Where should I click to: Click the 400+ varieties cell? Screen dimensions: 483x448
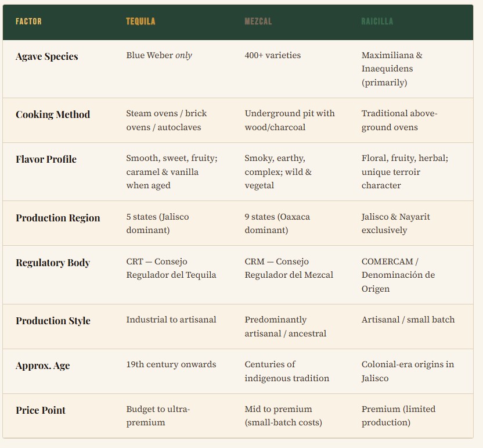273,55
